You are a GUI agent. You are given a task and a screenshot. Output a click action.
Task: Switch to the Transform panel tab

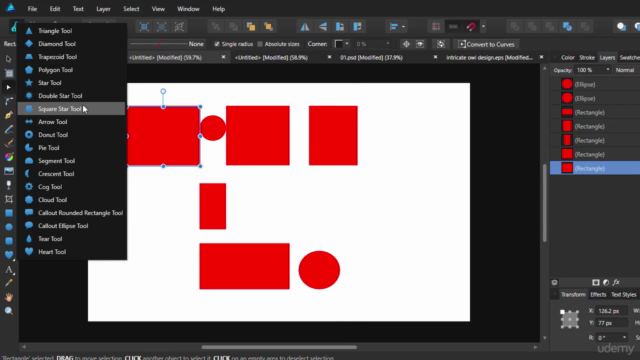pyautogui.click(x=573, y=294)
